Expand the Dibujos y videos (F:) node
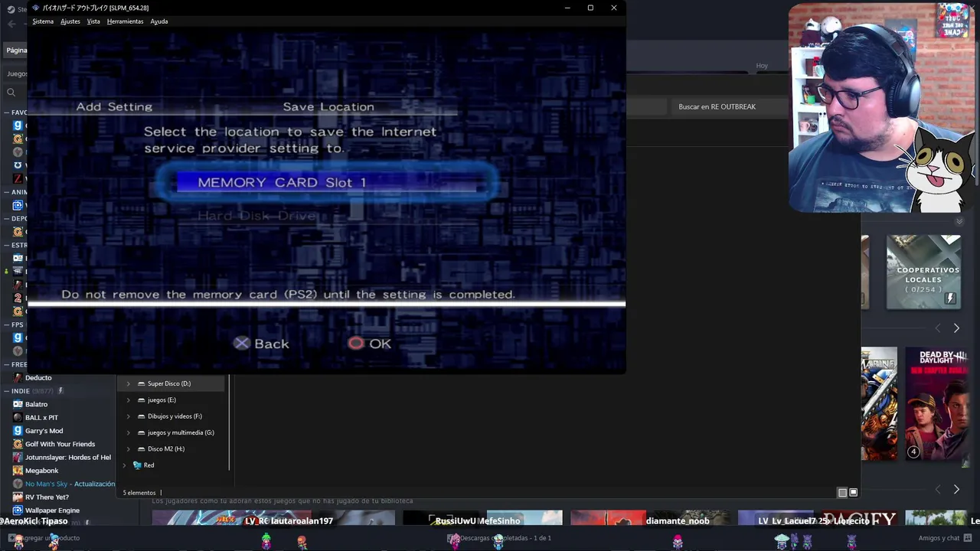The width and height of the screenshot is (980, 551). (x=128, y=416)
